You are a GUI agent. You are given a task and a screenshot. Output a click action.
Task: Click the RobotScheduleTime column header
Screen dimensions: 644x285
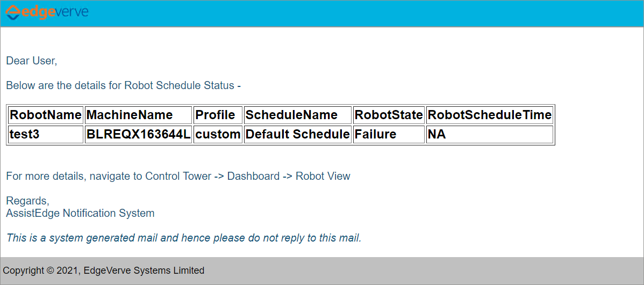(490, 115)
